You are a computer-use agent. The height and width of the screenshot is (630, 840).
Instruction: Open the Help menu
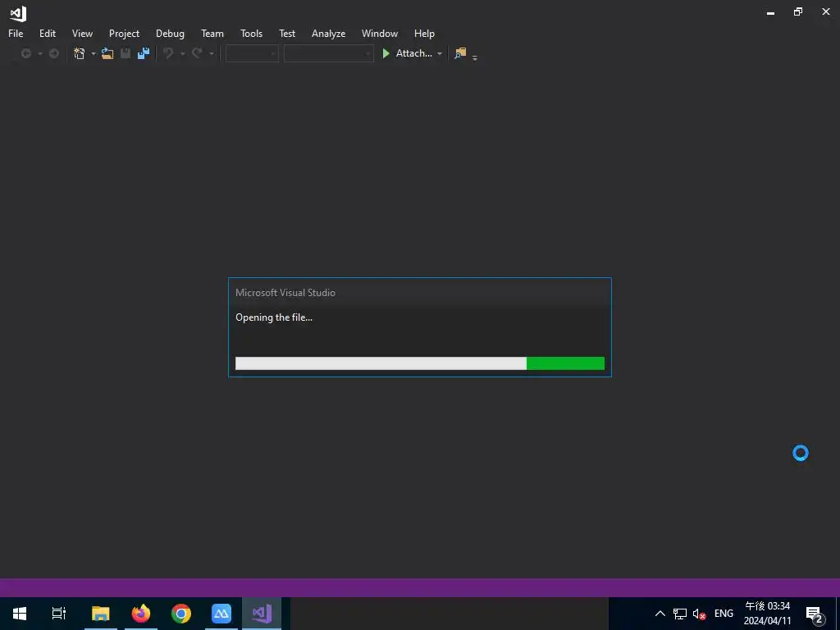click(424, 33)
